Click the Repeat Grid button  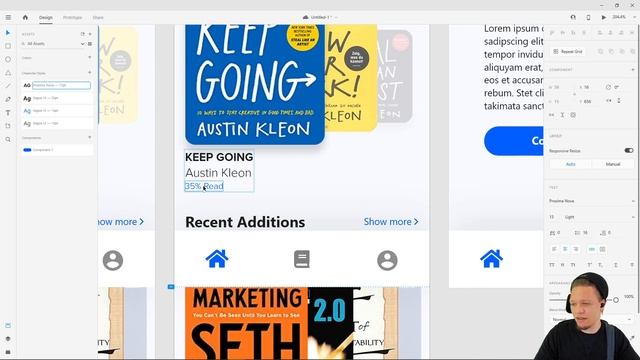pos(568,52)
